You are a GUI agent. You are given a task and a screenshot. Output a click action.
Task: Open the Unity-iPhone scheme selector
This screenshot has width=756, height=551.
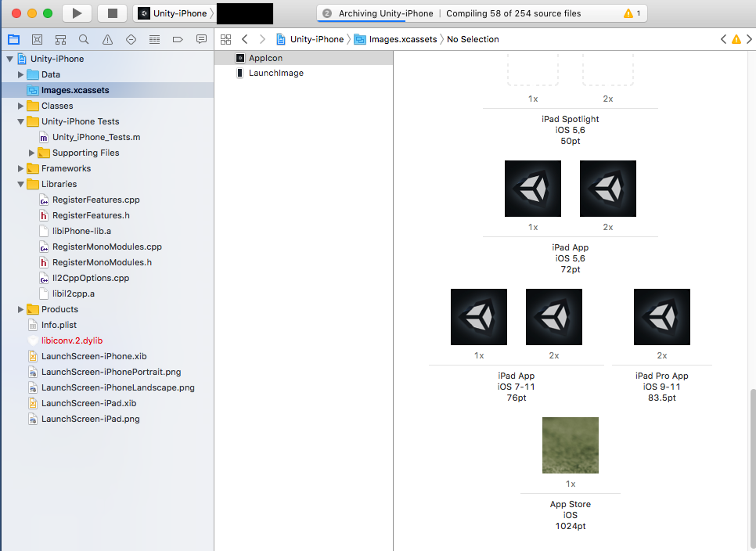click(x=175, y=13)
